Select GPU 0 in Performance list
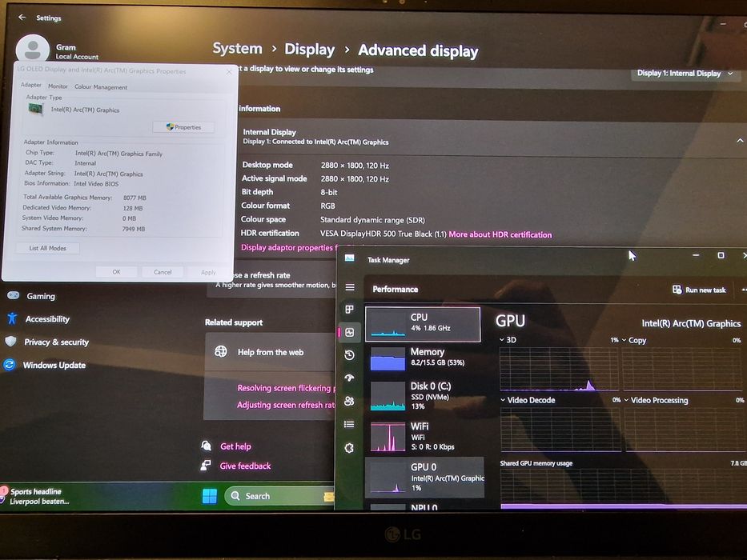The image size is (747, 560). coord(424,477)
